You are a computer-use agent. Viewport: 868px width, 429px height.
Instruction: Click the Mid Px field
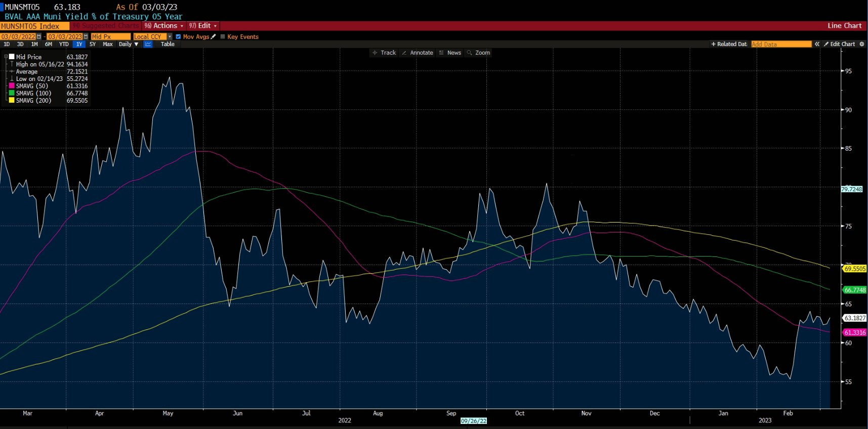point(110,36)
